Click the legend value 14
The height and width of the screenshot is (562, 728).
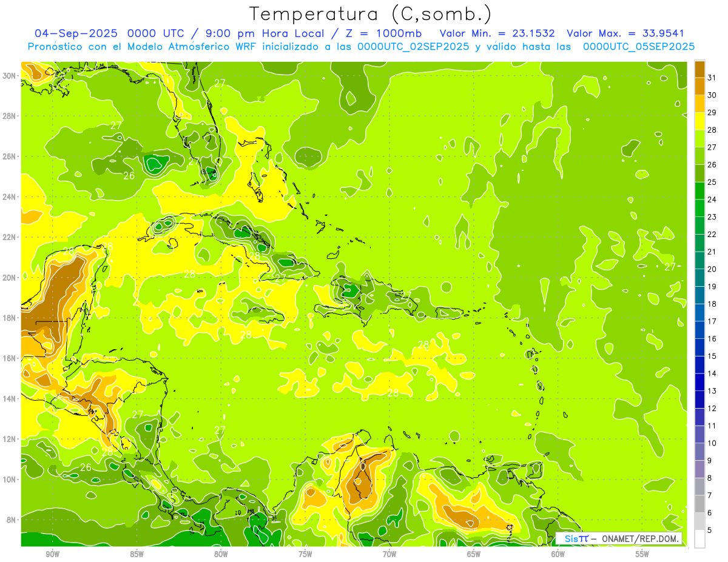coord(712,373)
